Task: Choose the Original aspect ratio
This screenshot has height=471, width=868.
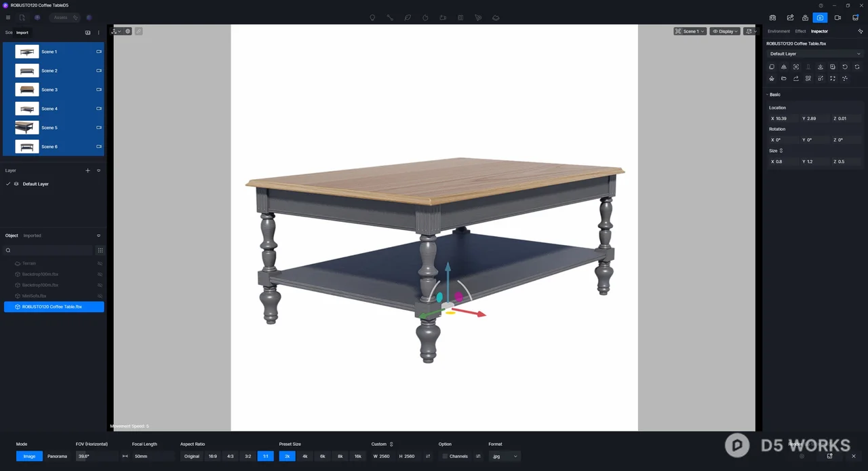Action: [192, 456]
